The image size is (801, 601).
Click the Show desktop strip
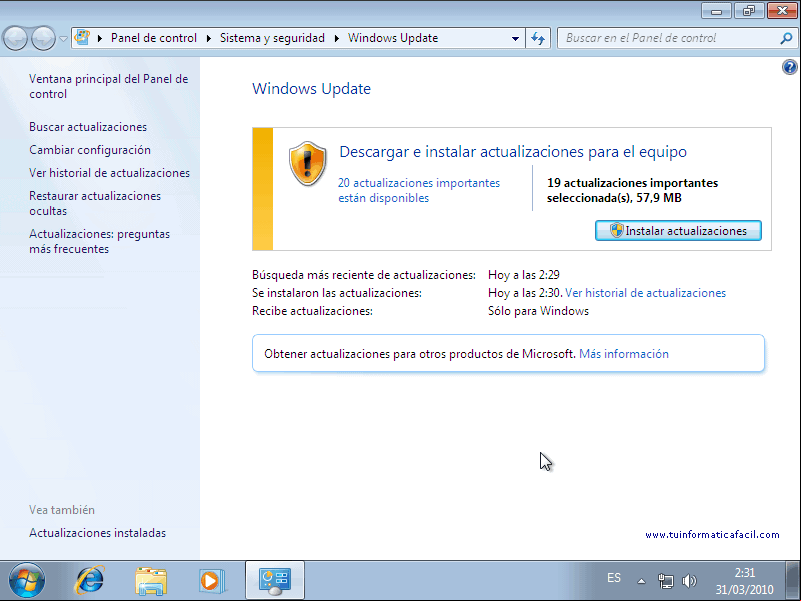[793, 581]
